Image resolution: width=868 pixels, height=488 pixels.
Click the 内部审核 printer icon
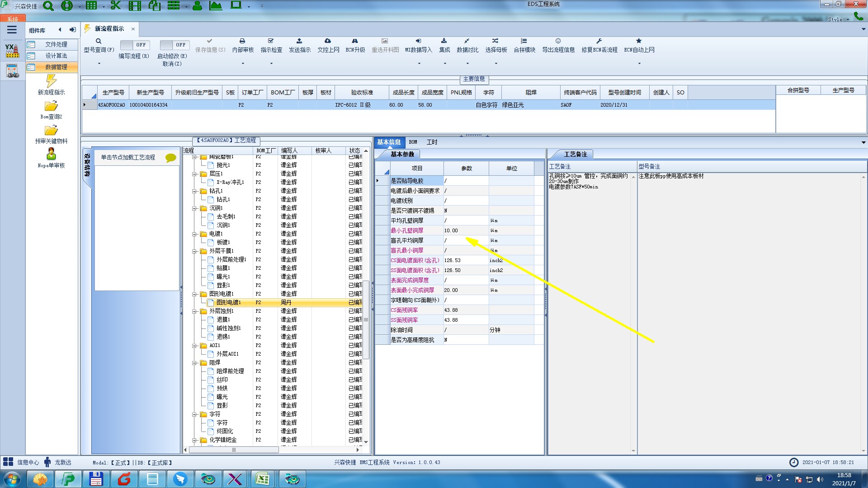tap(242, 41)
